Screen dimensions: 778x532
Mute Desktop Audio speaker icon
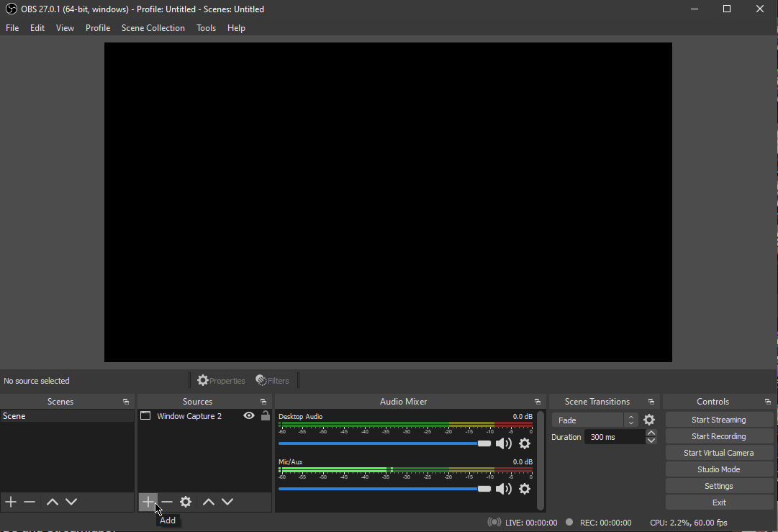tap(504, 443)
